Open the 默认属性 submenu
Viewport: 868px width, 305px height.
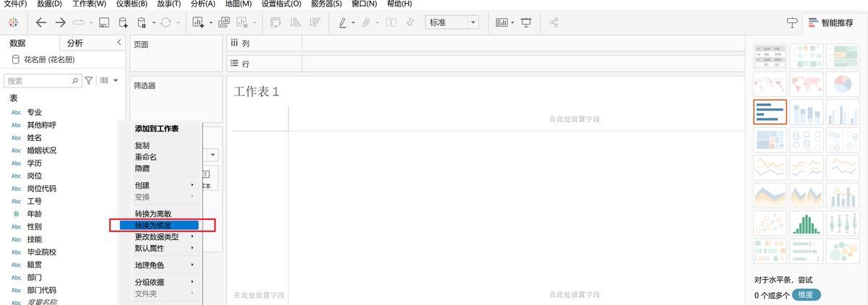tap(160, 248)
